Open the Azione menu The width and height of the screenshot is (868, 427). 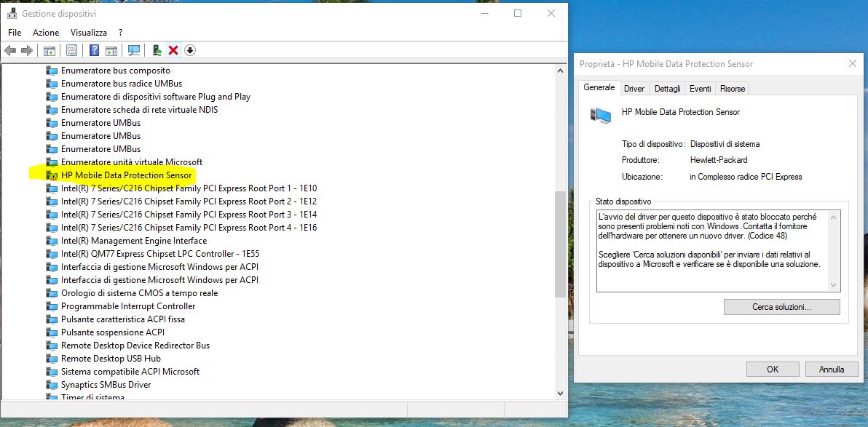[45, 33]
